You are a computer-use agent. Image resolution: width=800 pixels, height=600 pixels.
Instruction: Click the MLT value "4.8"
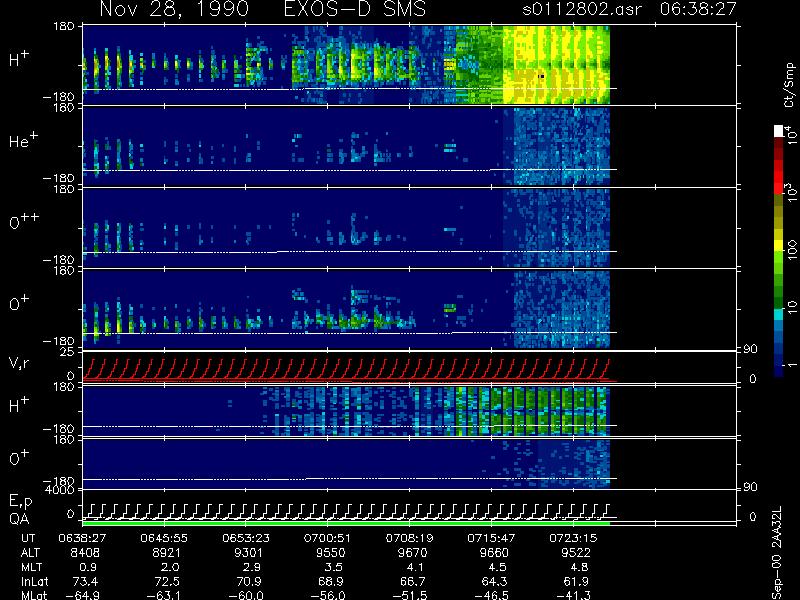click(x=579, y=567)
